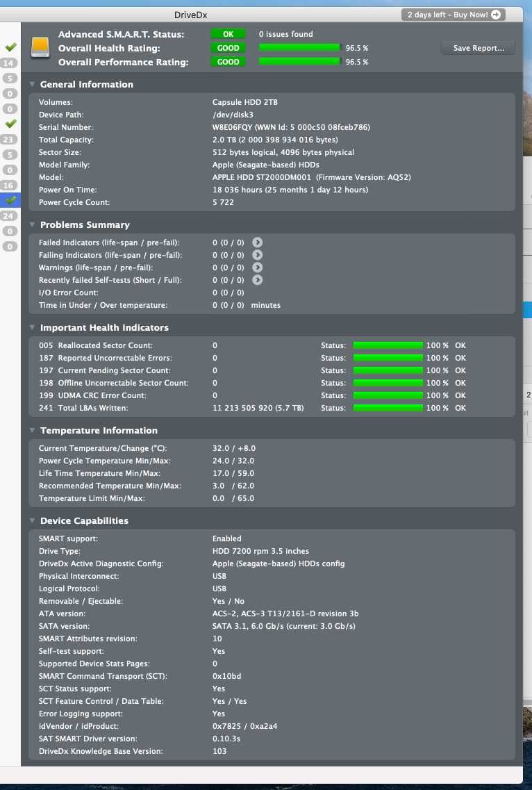Click 'Apple (Seagate-based) HDDs' model family value
The height and width of the screenshot is (790, 532).
point(265,165)
